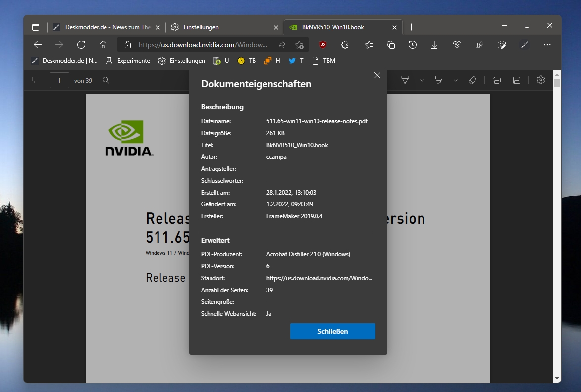The height and width of the screenshot is (392, 581).
Task: Select the file size 261 KB
Action: pos(275,133)
